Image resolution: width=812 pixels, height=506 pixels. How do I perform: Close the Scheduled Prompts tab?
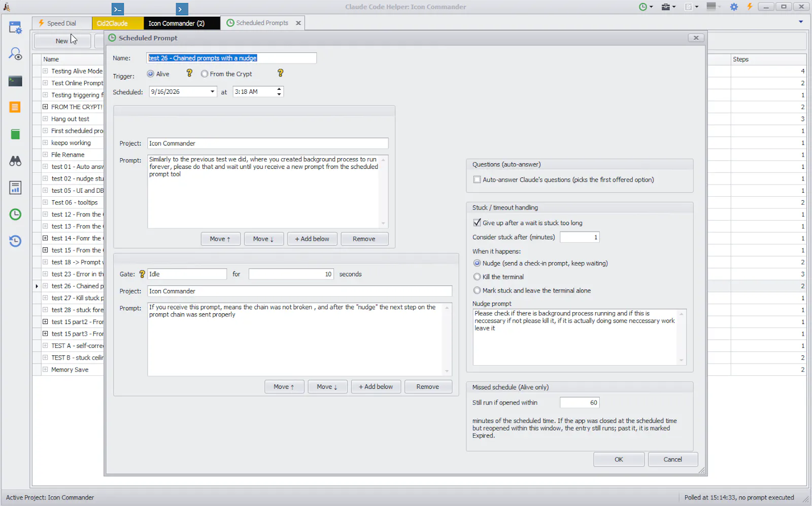click(298, 23)
